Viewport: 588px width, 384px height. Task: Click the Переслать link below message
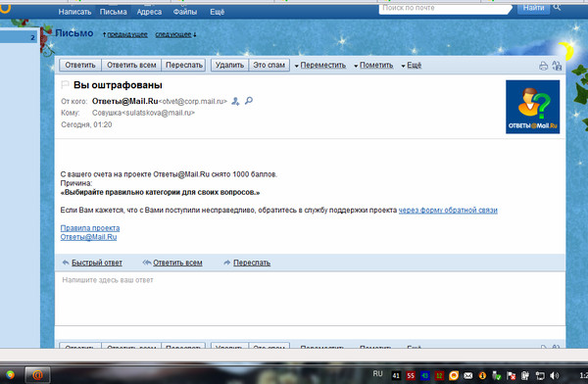point(252,263)
